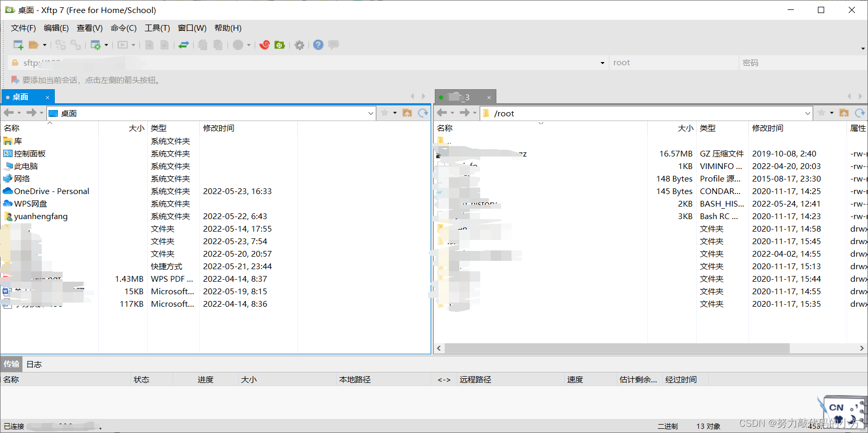Open the 帮助(H) menu
The image size is (868, 433).
coord(228,28)
